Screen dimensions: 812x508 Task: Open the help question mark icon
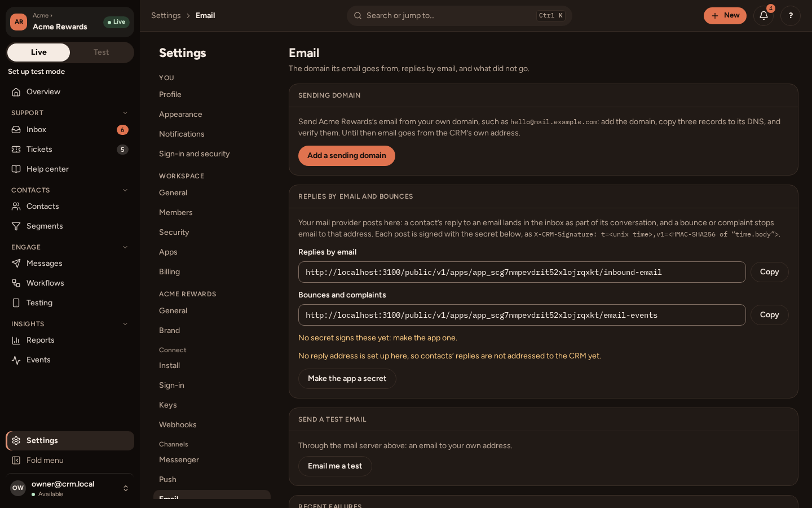tap(791, 16)
